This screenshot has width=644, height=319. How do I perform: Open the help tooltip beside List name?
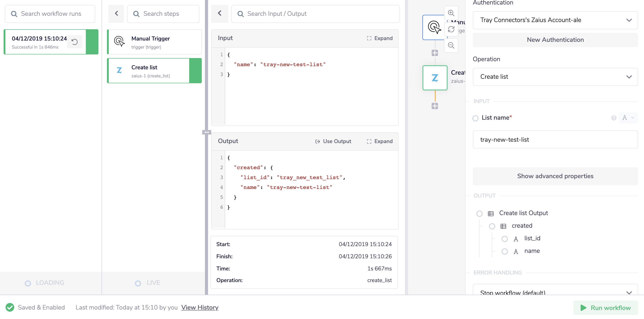click(614, 118)
